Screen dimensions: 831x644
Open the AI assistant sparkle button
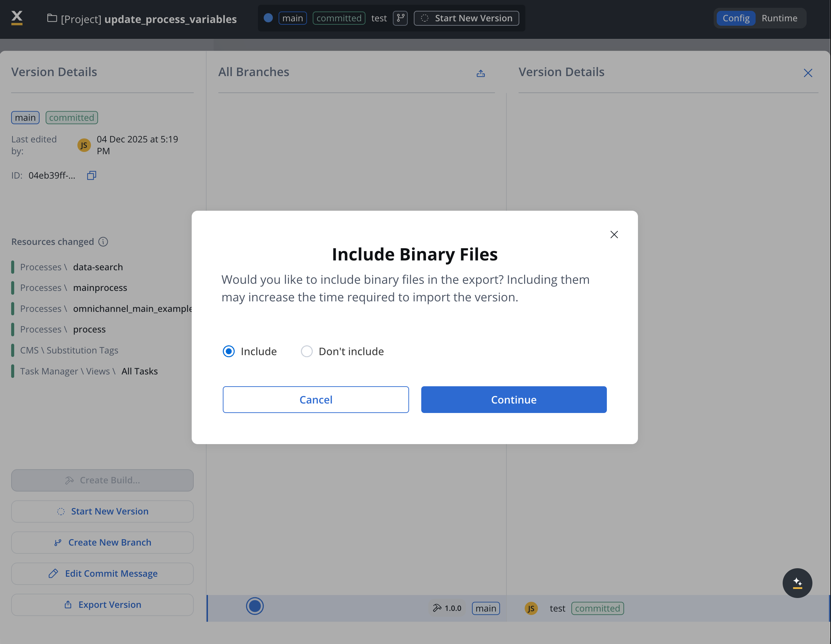tap(797, 583)
